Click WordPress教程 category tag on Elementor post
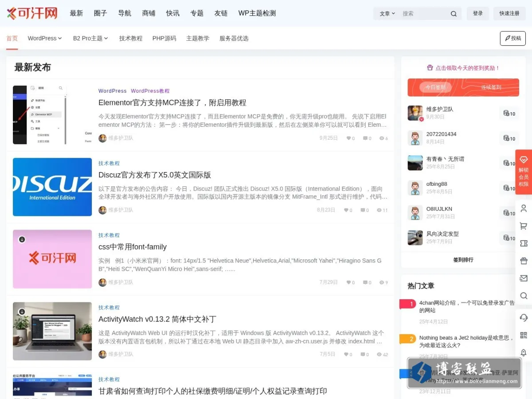 150,91
